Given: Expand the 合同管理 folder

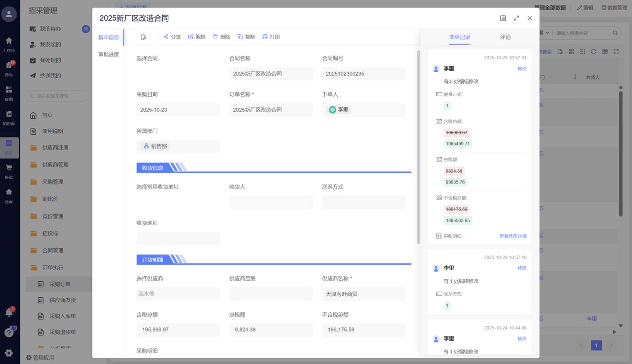Looking at the screenshot, I should click(52, 250).
